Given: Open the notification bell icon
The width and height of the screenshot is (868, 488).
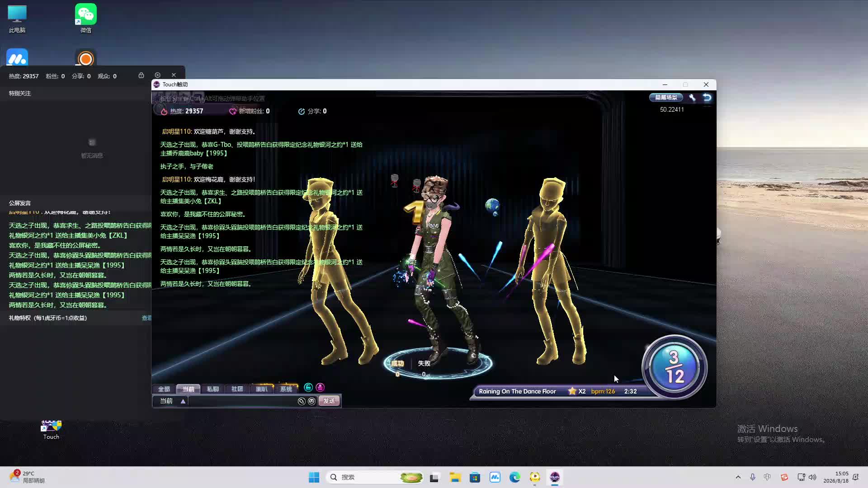Looking at the screenshot, I should click(856, 477).
